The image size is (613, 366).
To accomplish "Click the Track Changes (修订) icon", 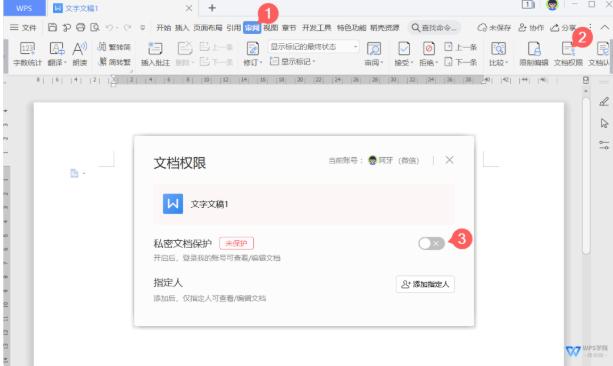I will coord(253,54).
